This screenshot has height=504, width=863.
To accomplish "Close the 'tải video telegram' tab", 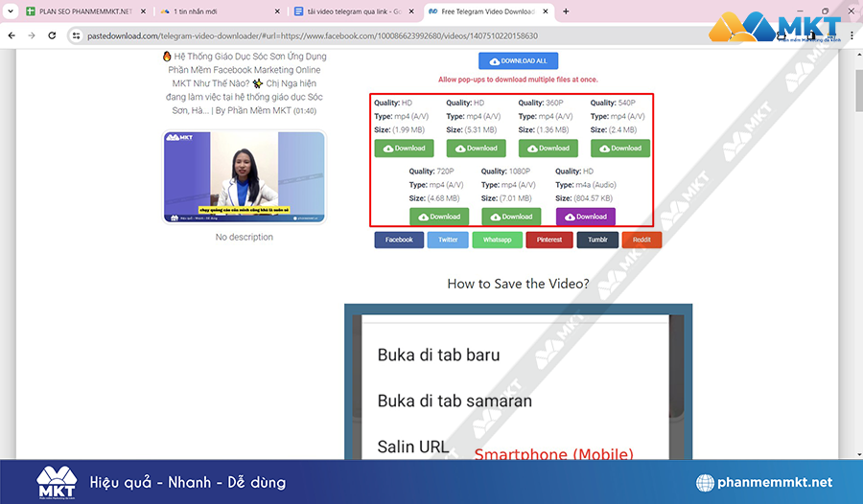I will point(411,11).
